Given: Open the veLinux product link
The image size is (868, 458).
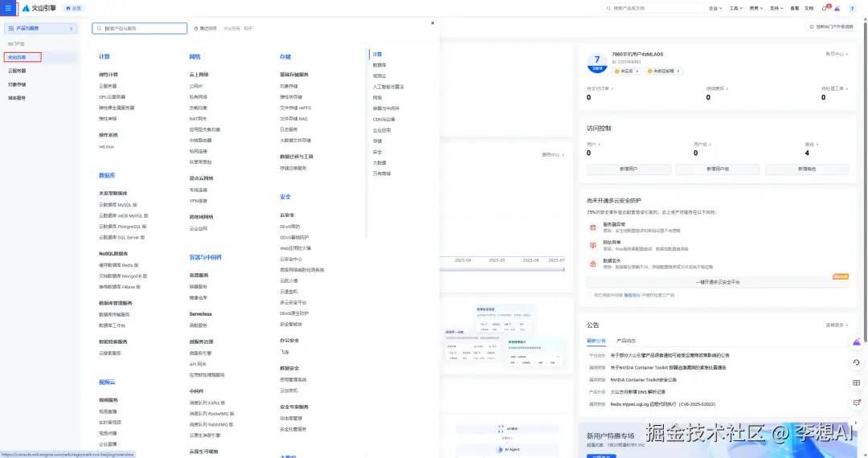Looking at the screenshot, I should [x=106, y=146].
